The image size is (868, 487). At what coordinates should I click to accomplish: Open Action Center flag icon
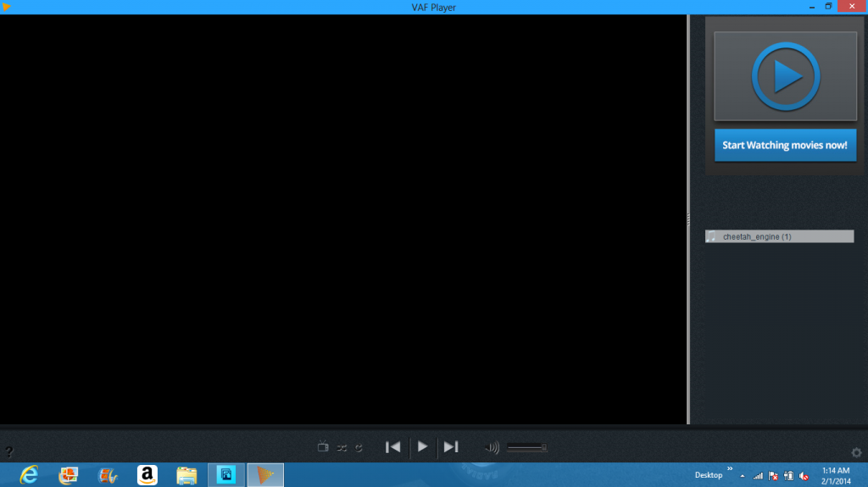(x=773, y=476)
